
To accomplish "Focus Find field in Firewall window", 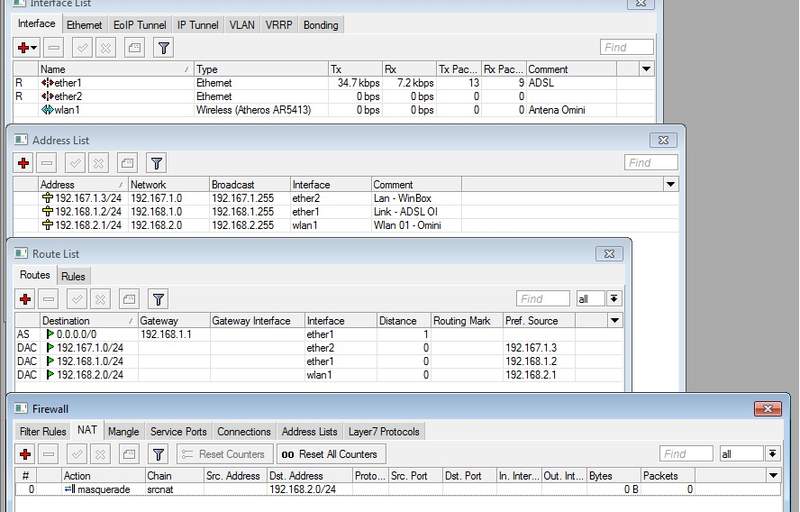I will [x=686, y=454].
